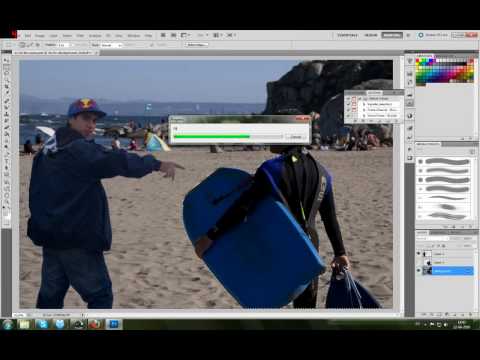This screenshot has width=480, height=360.
Task: Open the Style dropdown in options bar
Action: [x=111, y=45]
